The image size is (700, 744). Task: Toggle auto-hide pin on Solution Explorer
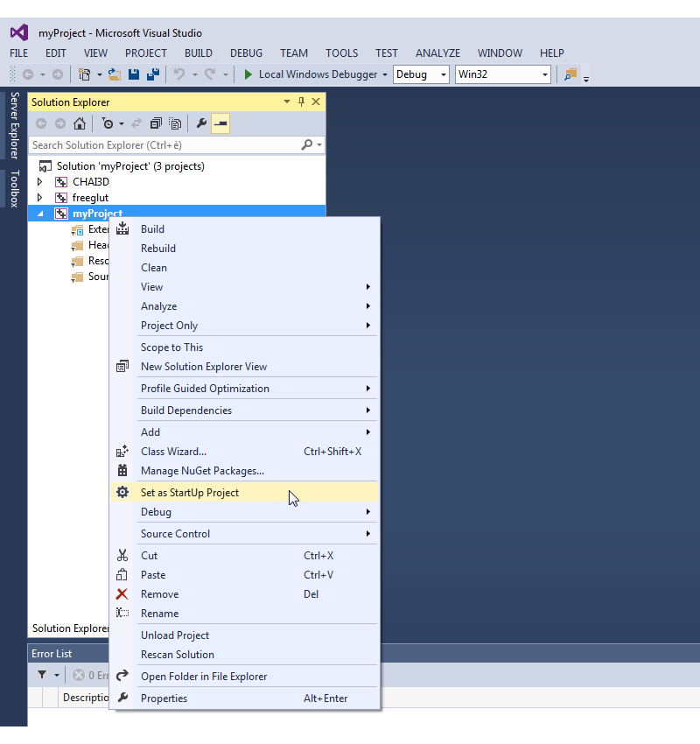[x=301, y=102]
